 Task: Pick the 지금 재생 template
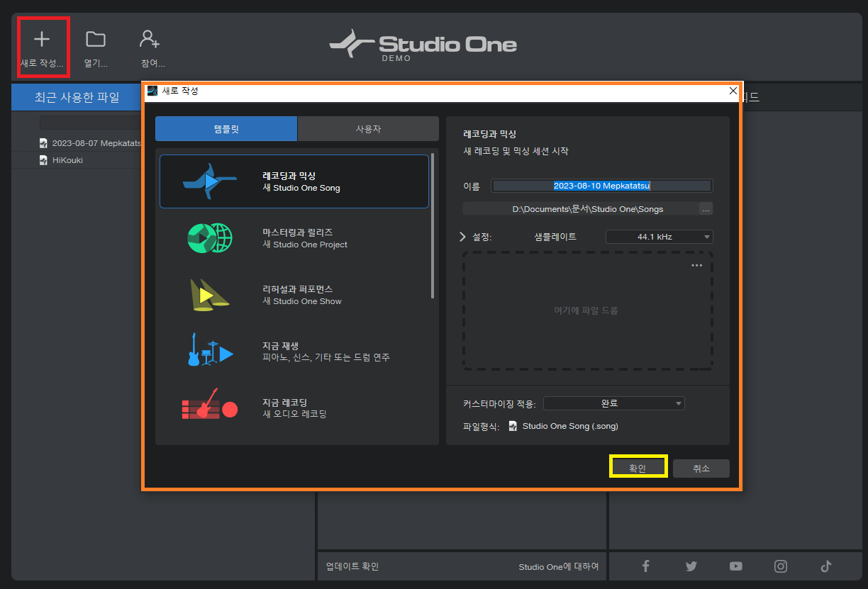(294, 352)
